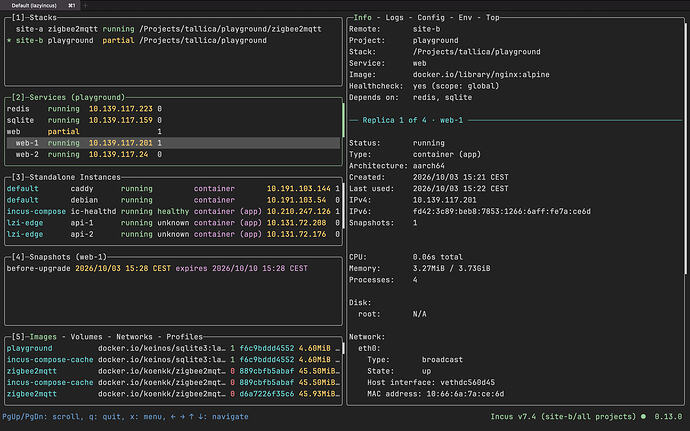Image resolution: width=690 pixels, height=431 pixels.
Task: Select the web-1 replica row
Action: pyautogui.click(x=173, y=143)
